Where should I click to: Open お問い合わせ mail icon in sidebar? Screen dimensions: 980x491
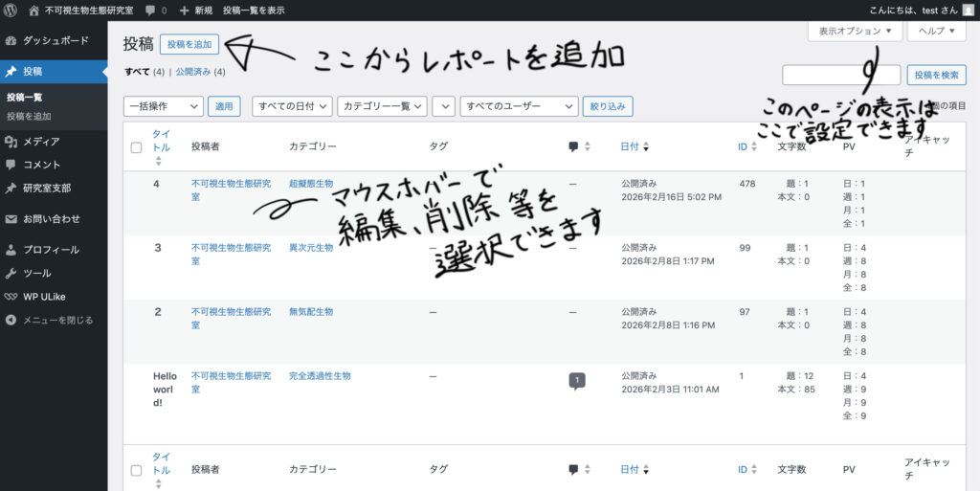11,219
